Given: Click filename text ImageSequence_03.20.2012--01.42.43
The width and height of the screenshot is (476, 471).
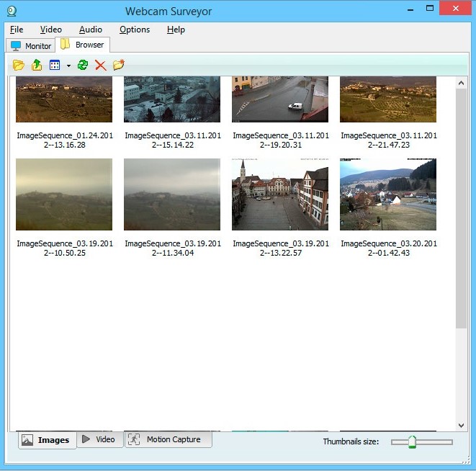Looking at the screenshot, I should pyautogui.click(x=389, y=248).
